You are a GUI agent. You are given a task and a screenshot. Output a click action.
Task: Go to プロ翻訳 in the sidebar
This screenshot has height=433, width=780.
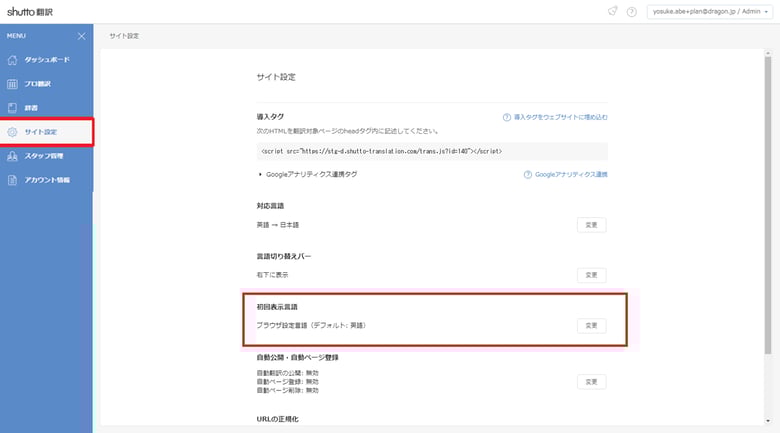click(x=46, y=84)
